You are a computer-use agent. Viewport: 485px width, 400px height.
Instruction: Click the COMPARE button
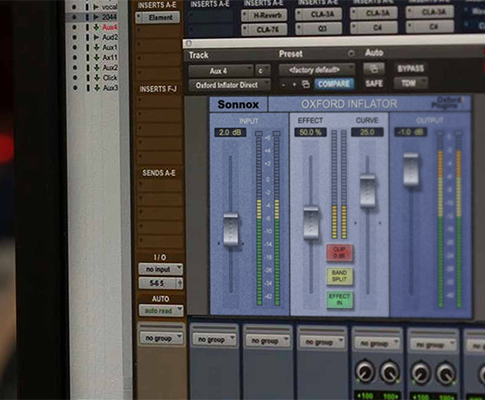[334, 84]
